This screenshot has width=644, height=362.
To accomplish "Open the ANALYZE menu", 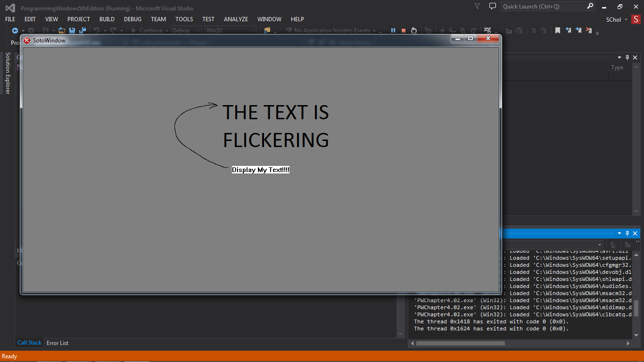I will (x=236, y=19).
